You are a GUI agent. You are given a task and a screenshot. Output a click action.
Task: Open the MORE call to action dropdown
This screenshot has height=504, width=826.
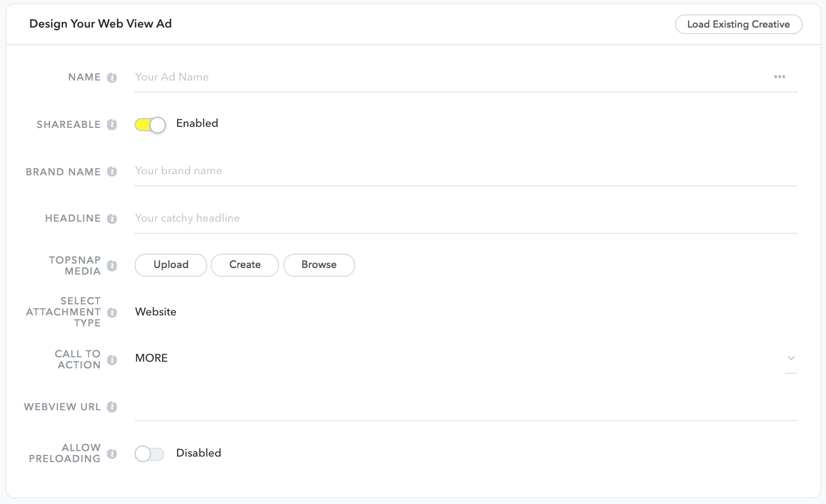(x=466, y=358)
